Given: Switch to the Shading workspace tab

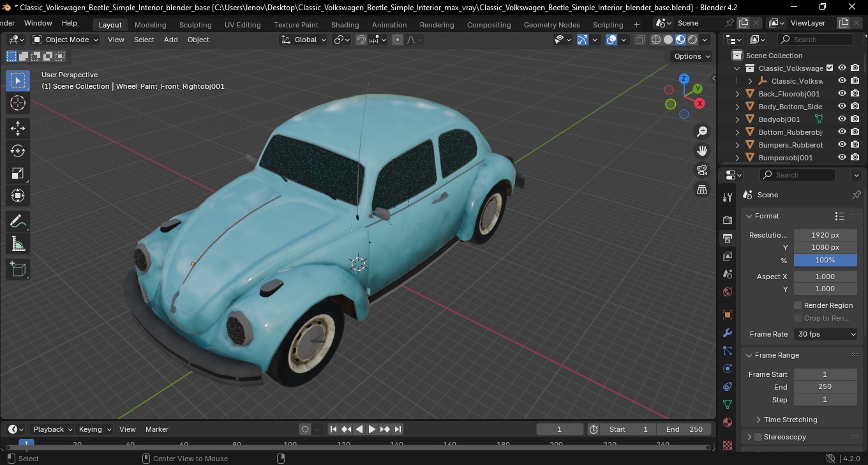Looking at the screenshot, I should 345,25.
